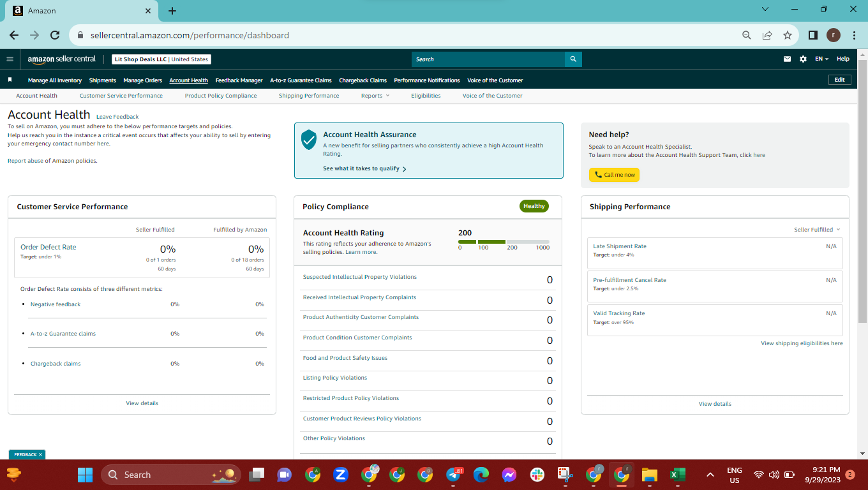This screenshot has height=490, width=868.
Task: Reload the page using the refresh icon
Action: click(x=55, y=35)
